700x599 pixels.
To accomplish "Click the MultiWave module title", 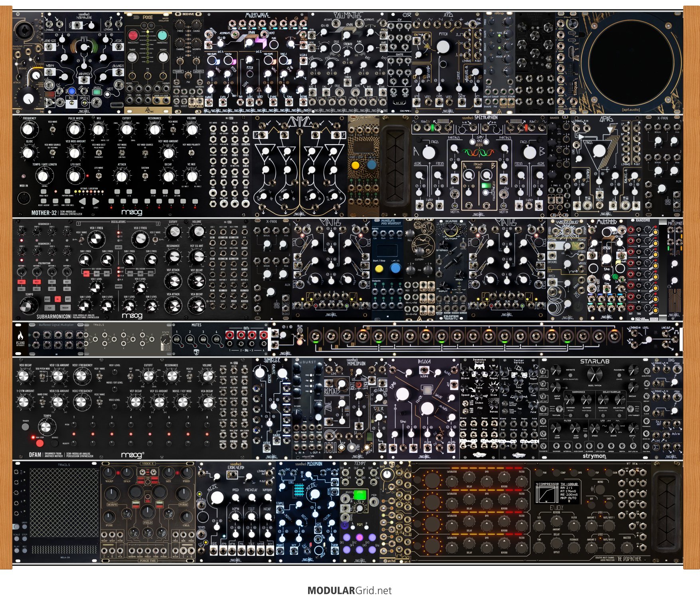I will [x=257, y=16].
